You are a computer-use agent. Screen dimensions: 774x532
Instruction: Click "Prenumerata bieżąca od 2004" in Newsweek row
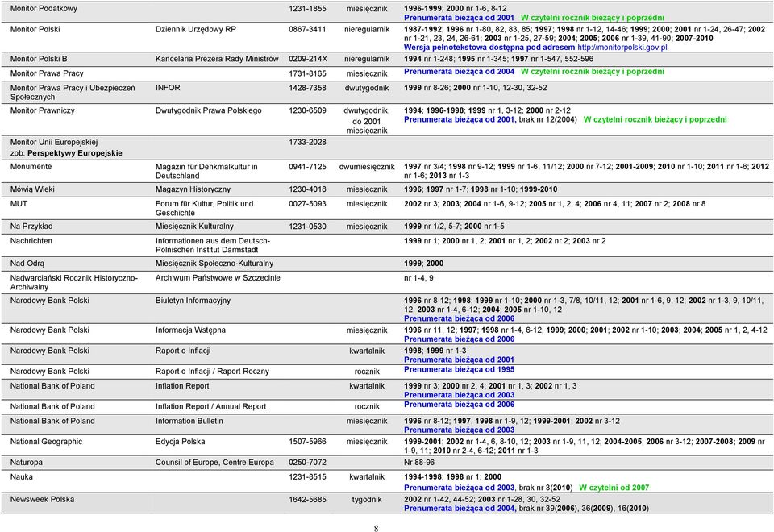(x=460, y=509)
